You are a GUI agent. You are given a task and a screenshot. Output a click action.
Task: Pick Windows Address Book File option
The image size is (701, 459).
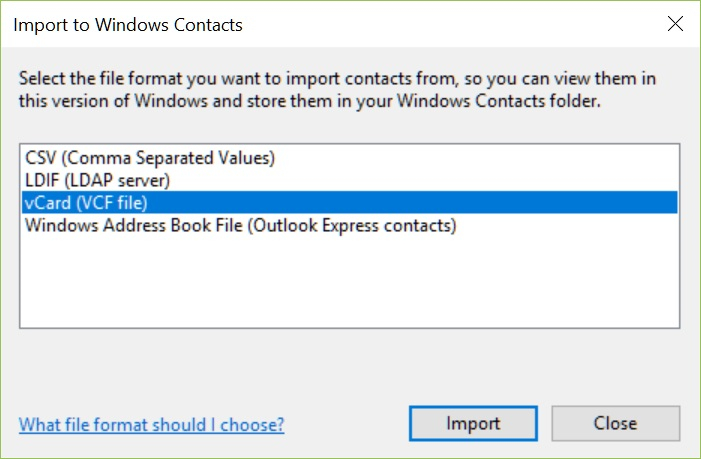click(x=240, y=226)
